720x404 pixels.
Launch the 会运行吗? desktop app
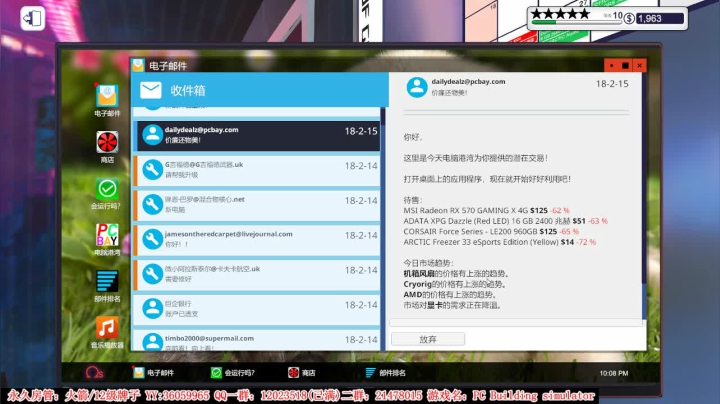click(107, 194)
